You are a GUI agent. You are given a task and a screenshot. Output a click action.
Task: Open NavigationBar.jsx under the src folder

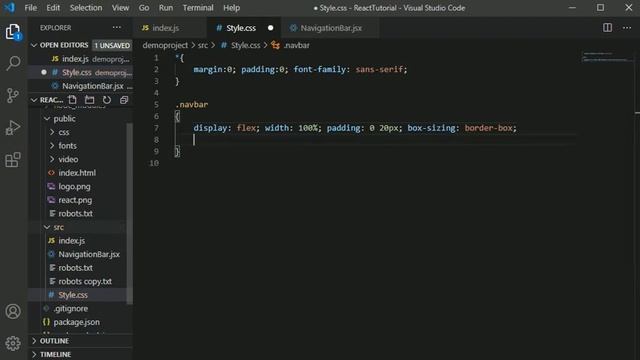click(x=89, y=254)
